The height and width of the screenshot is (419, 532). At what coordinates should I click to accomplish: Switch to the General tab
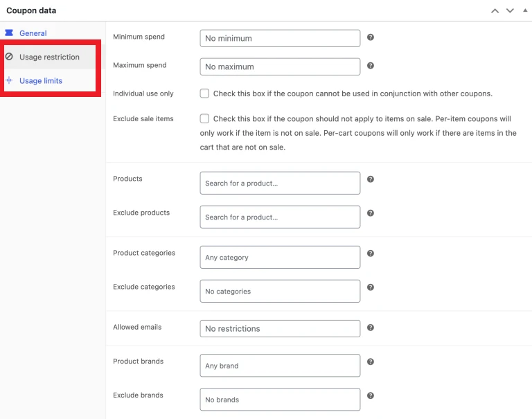tap(33, 33)
